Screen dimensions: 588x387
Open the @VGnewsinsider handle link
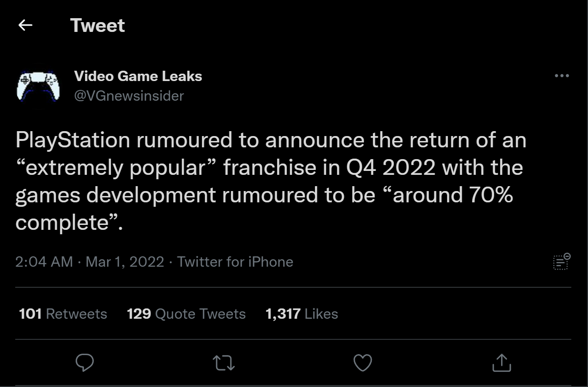pos(129,95)
